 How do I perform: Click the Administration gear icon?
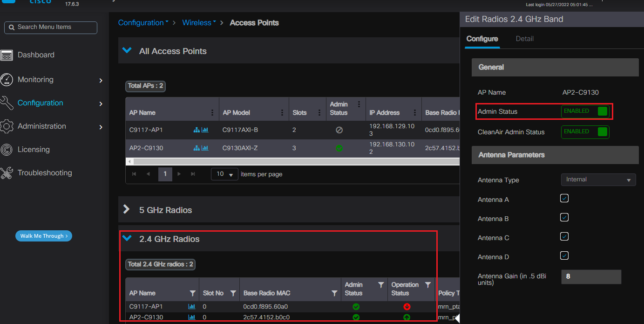[7, 126]
